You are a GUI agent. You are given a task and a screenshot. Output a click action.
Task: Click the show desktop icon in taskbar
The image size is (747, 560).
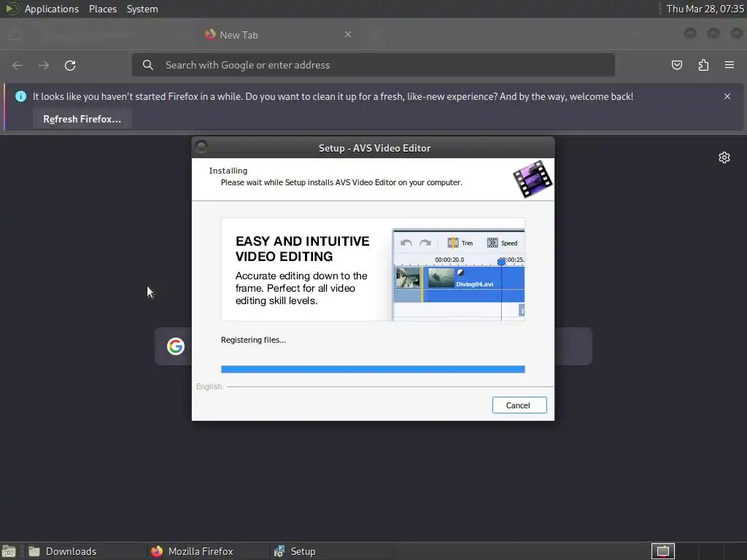9,551
